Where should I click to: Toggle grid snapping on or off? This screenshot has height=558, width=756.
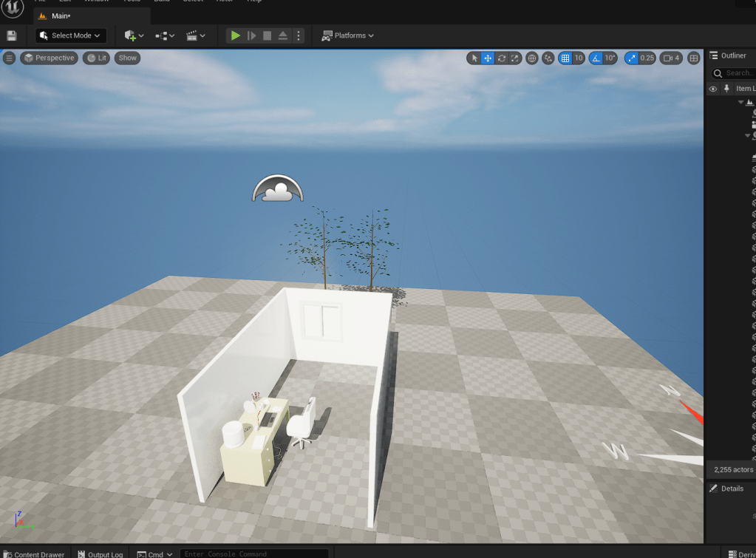tap(565, 58)
